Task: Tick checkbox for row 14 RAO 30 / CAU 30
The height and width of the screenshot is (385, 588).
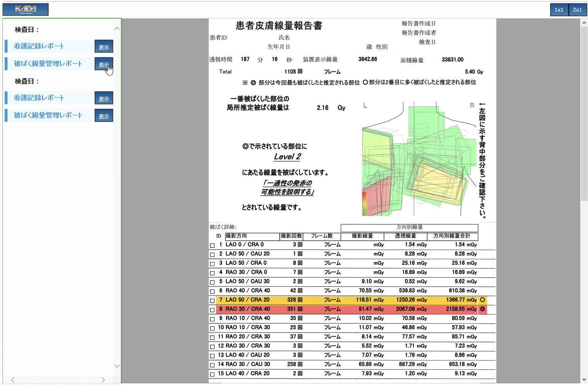Action: [x=212, y=365]
